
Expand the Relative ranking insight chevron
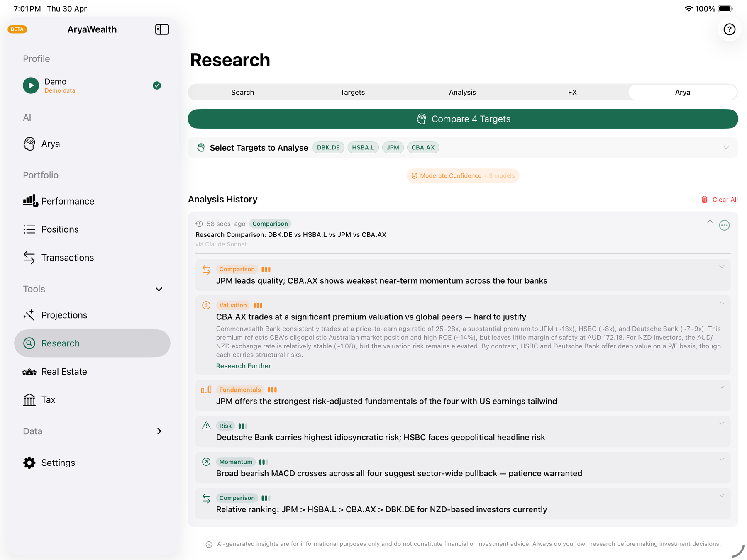[x=722, y=495]
